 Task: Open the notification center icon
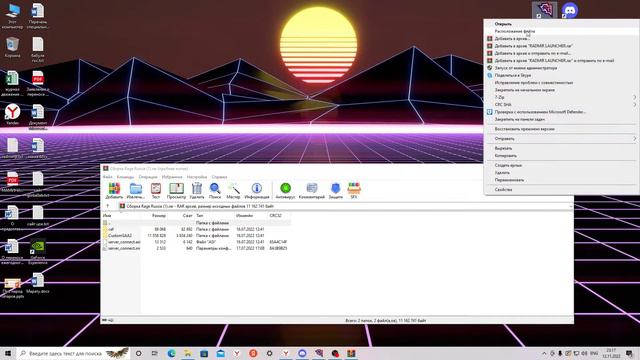point(630,353)
